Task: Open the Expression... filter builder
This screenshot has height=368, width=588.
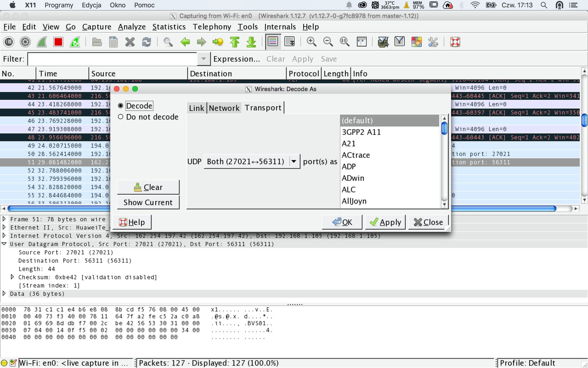Action: [237, 59]
